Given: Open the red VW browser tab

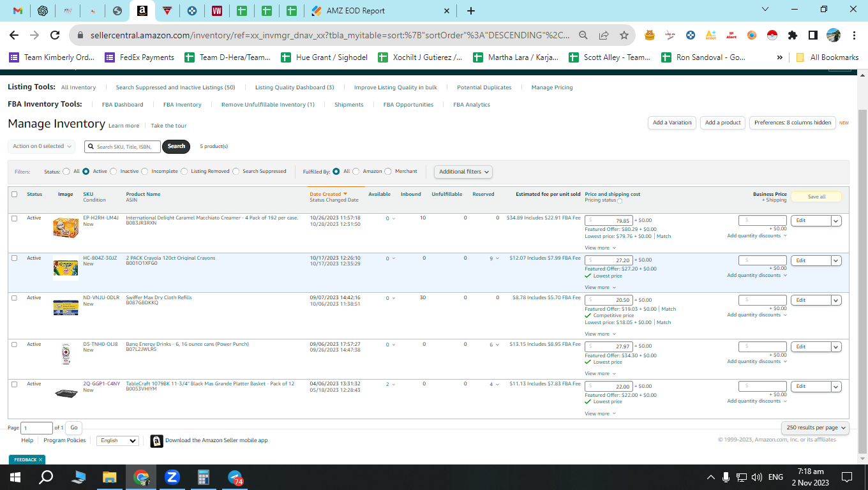Looking at the screenshot, I should tap(217, 11).
